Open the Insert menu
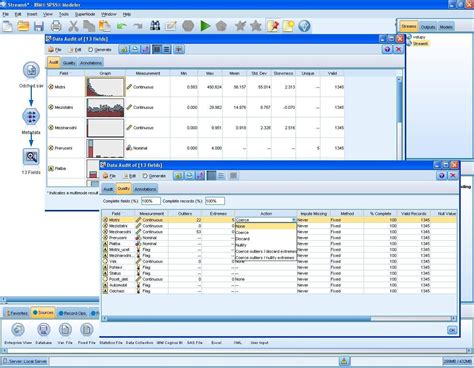 tap(32, 14)
